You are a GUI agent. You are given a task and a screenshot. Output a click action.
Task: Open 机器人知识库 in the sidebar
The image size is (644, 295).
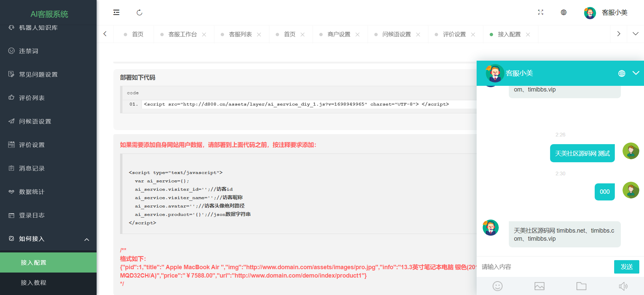[48, 27]
